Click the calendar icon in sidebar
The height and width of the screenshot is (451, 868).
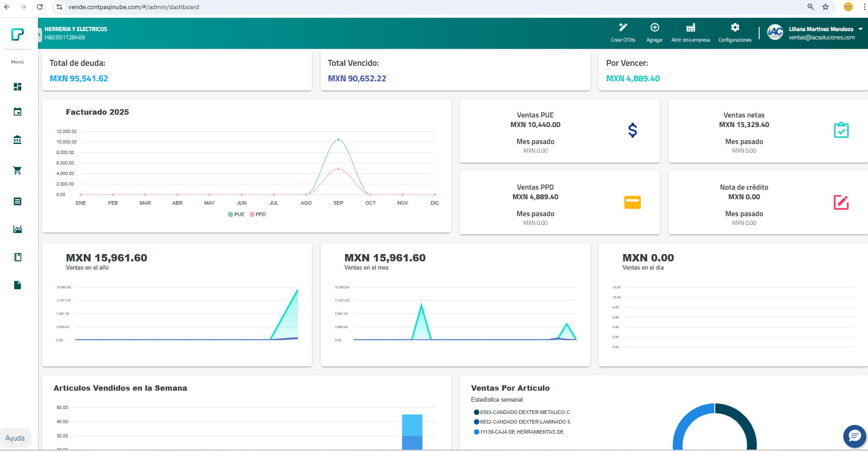[x=17, y=112]
